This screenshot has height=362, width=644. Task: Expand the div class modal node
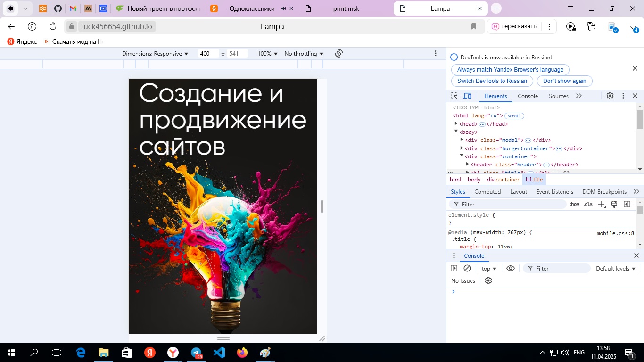point(462,140)
